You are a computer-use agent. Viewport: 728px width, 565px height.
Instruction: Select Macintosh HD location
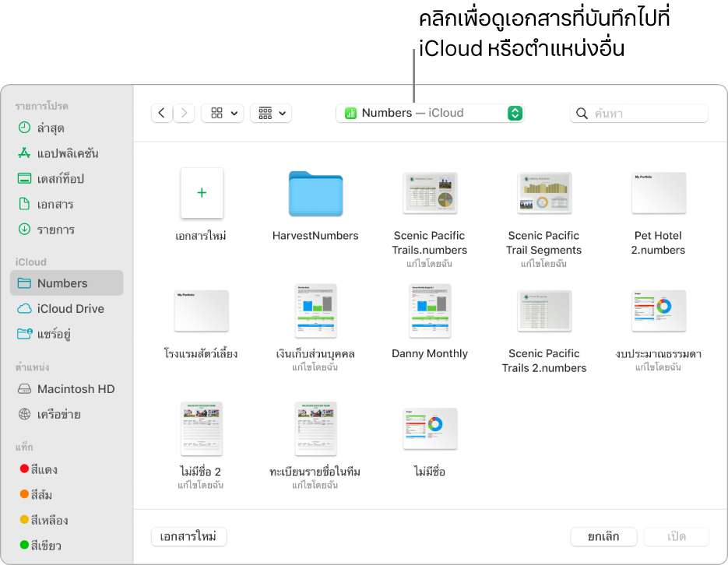tap(66, 388)
